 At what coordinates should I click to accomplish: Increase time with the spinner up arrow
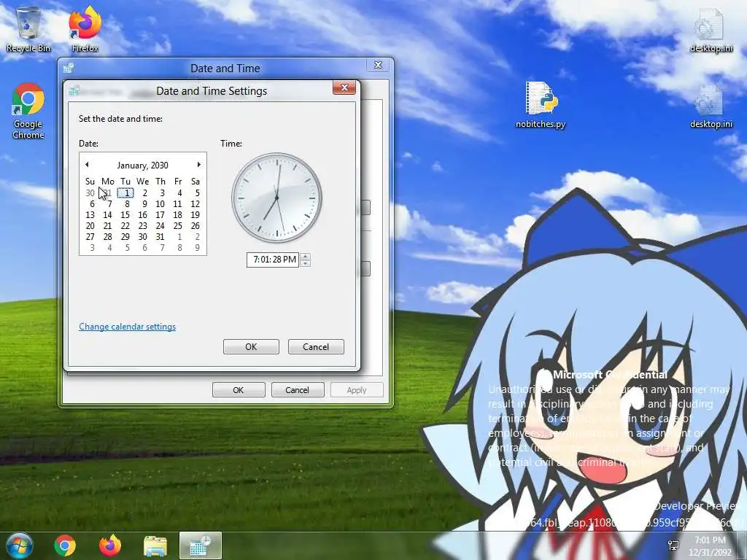(306, 257)
